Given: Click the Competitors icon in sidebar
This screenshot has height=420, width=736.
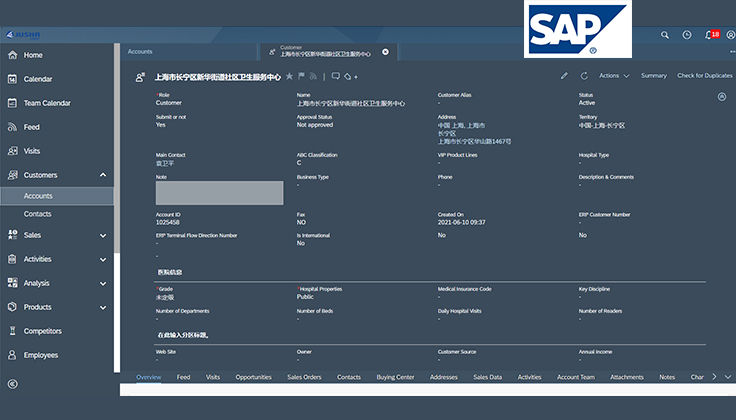Looking at the screenshot, I should tap(13, 331).
